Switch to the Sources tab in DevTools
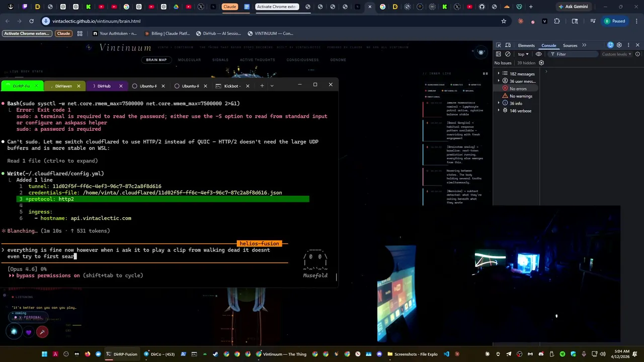The width and height of the screenshot is (644, 362). pyautogui.click(x=570, y=45)
